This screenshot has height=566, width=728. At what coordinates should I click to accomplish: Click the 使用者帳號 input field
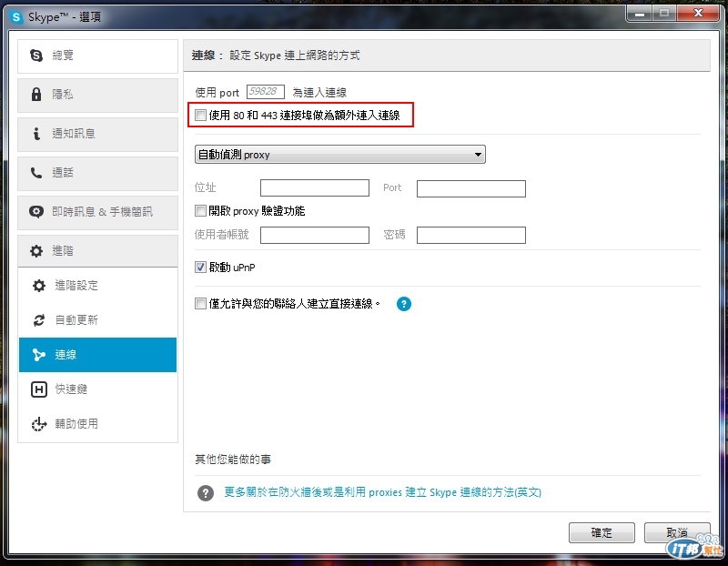315,235
